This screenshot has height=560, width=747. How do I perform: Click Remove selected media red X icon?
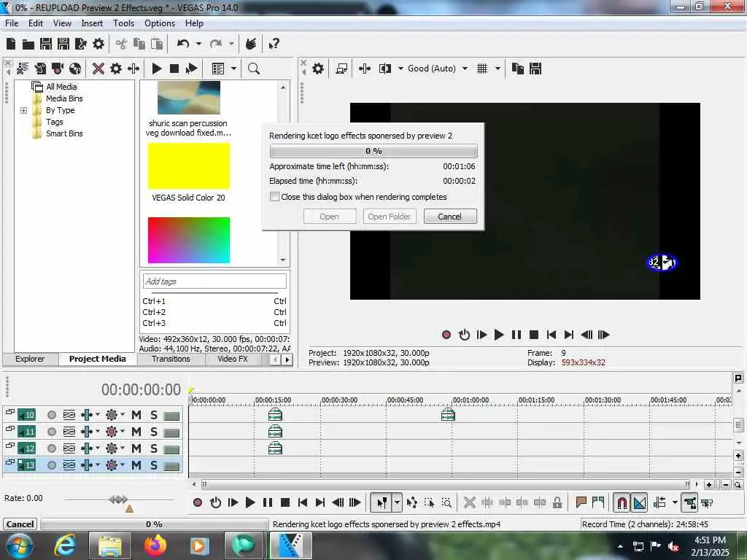coord(98,69)
